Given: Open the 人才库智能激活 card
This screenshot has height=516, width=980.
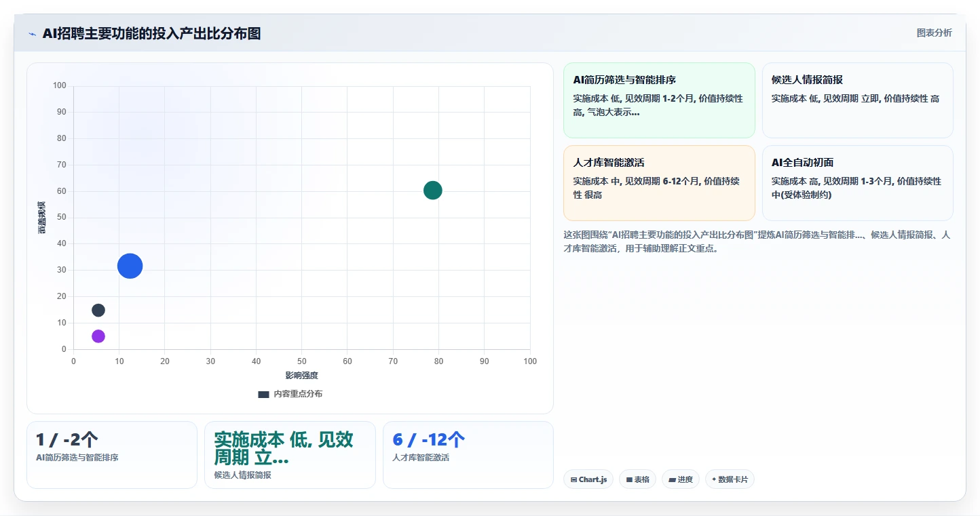Looking at the screenshot, I should (659, 183).
